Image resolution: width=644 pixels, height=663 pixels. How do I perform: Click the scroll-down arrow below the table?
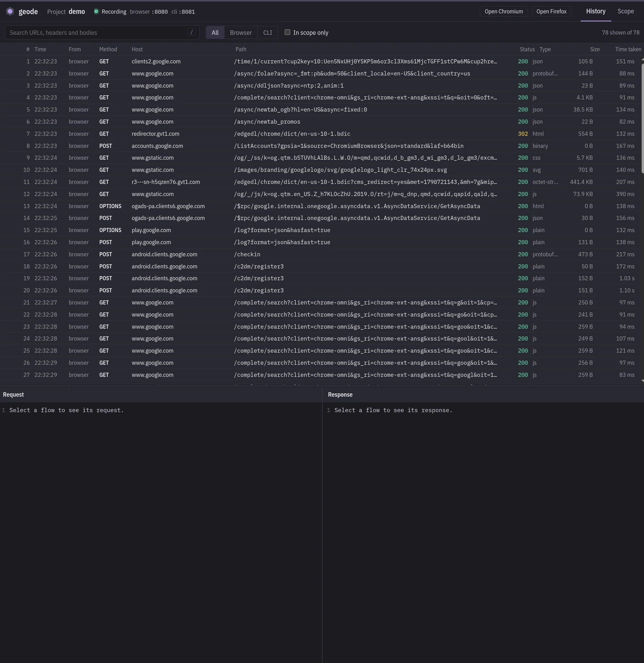[x=642, y=381]
